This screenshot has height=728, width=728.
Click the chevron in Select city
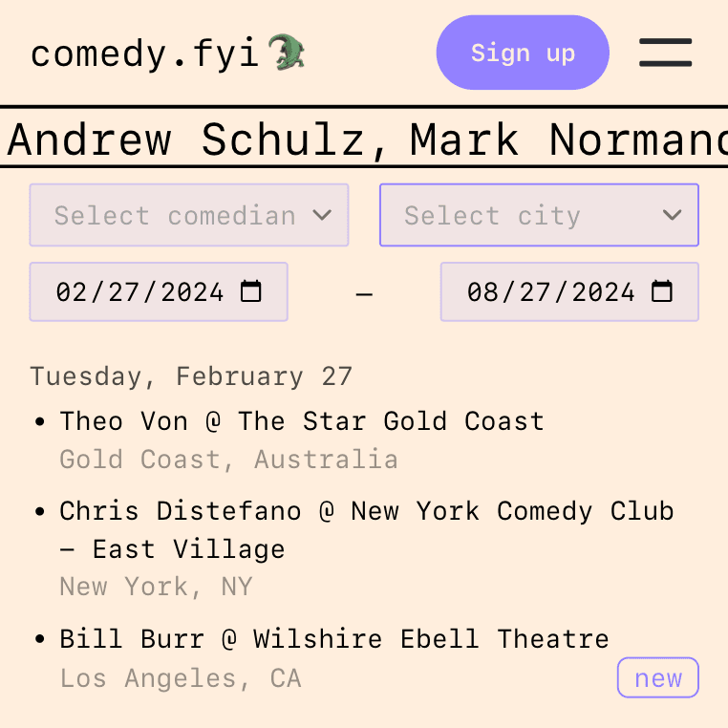tap(672, 215)
